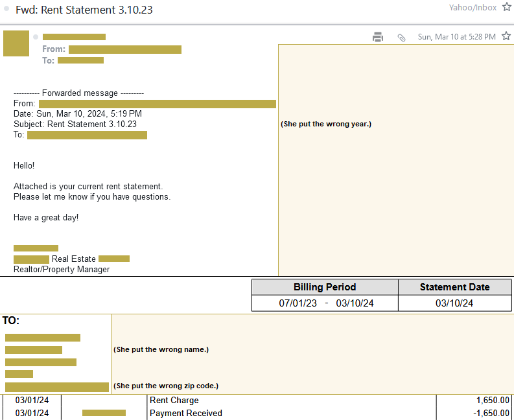Star the conversation next to Yahoo/Inbox
This screenshot has width=514, height=420.
(506, 8)
